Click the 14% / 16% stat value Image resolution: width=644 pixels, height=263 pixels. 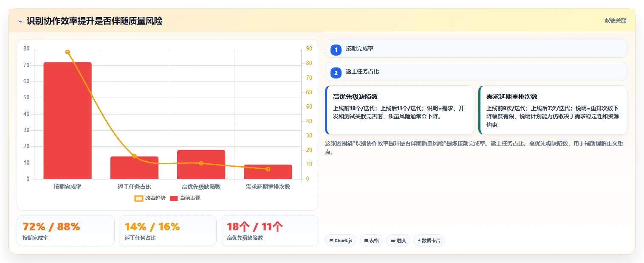(152, 227)
